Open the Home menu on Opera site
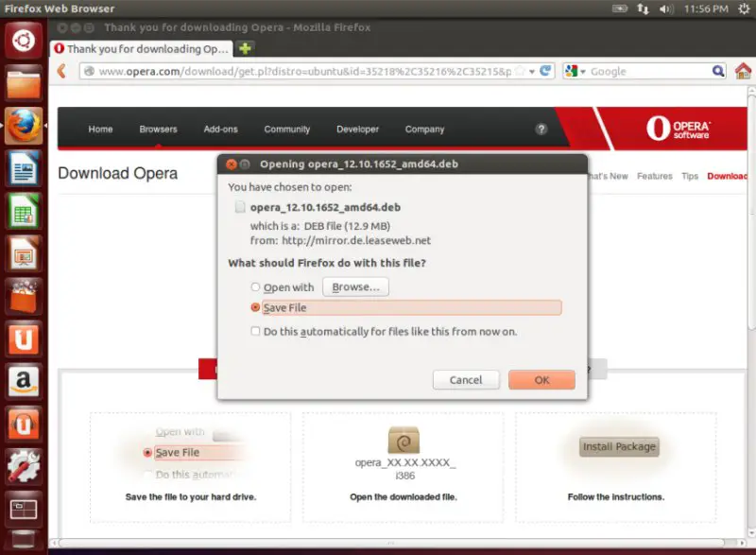The image size is (756, 555). [100, 130]
